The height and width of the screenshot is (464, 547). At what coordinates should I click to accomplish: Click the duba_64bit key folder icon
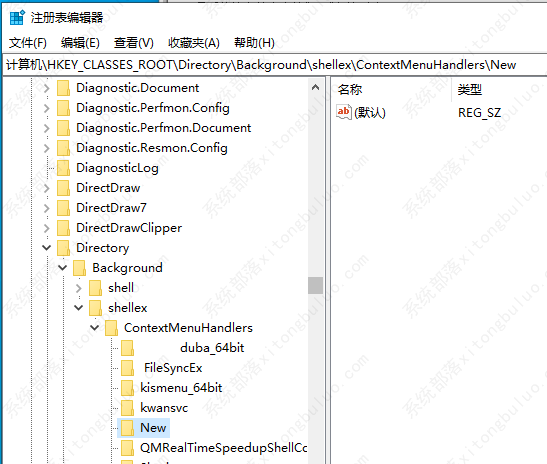(x=127, y=348)
